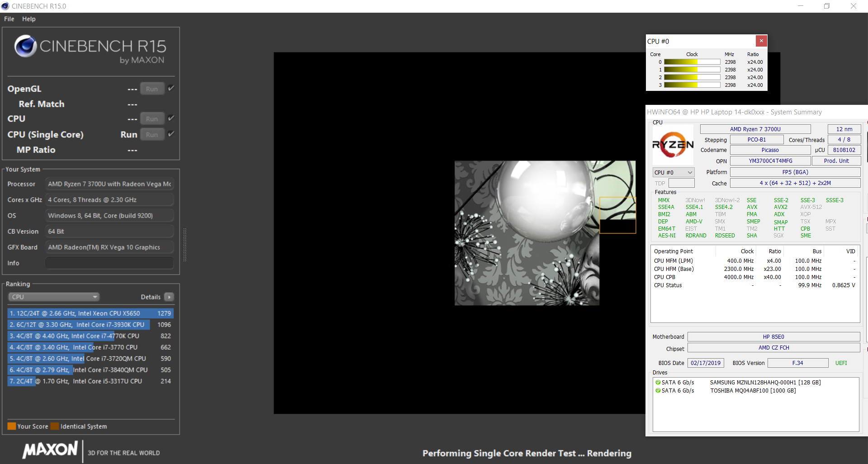Click the MAXON logo at the bottom

coord(50,450)
